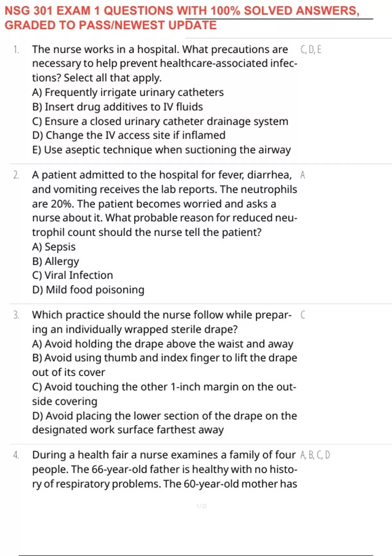Screen dimensions: 392x556
Task: Select option B) Insert drug additives to IV fluids
Action: (x=118, y=107)
